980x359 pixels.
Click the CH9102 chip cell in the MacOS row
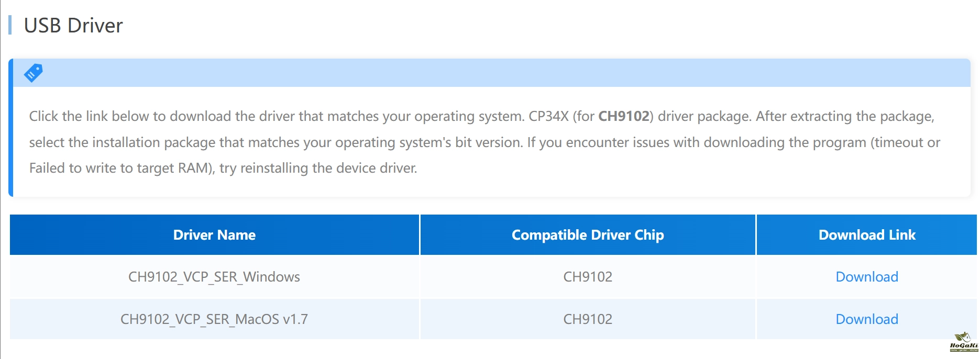click(x=587, y=319)
